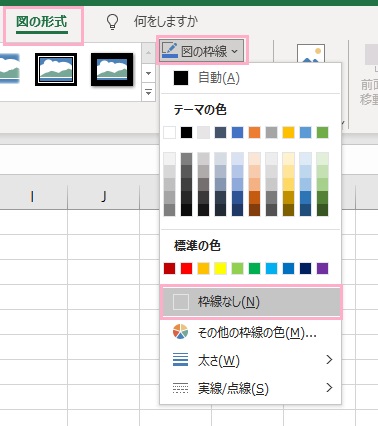This screenshot has width=378, height=426.
Task: Apply the double-frame black picture style
Action: point(56,69)
